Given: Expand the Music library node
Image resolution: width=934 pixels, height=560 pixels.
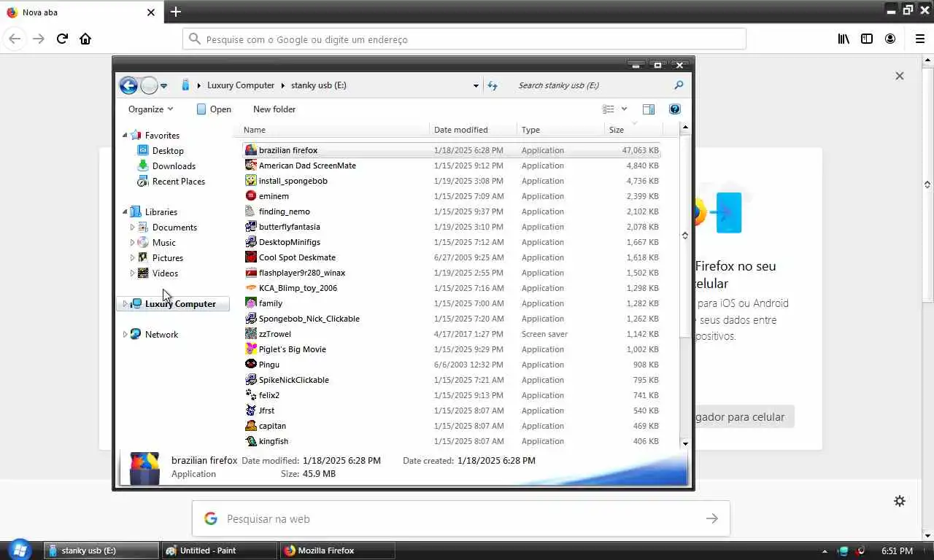Looking at the screenshot, I should [132, 243].
